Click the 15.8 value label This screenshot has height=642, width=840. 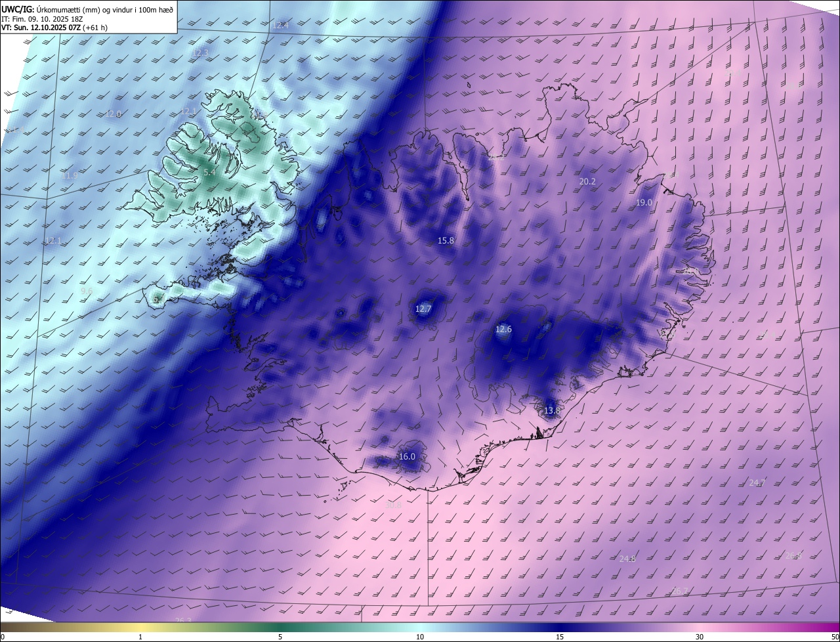[446, 241]
